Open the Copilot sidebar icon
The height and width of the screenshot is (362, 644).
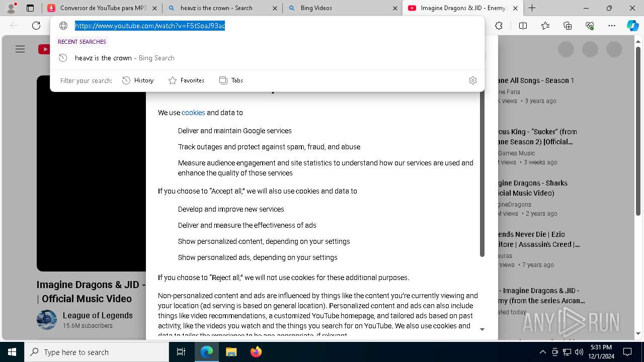pyautogui.click(x=632, y=26)
